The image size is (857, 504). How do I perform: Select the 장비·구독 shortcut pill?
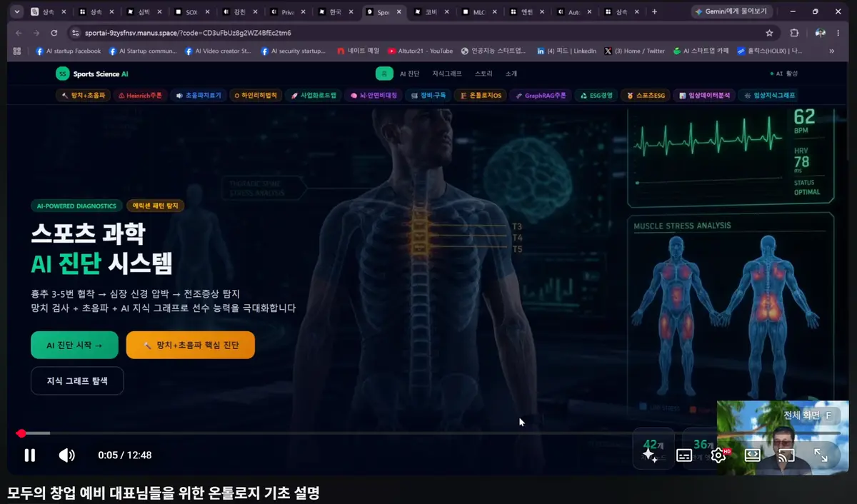click(x=427, y=95)
